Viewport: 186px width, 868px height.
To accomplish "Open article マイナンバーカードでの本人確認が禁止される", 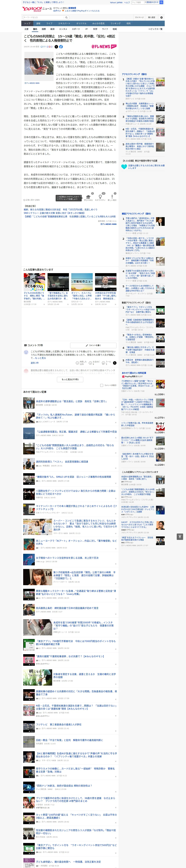I will (x=76, y=507).
